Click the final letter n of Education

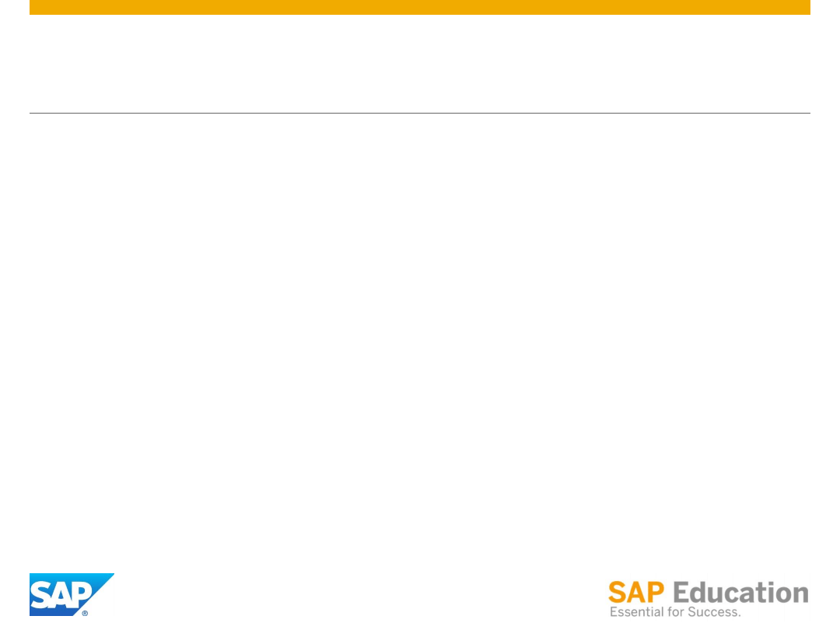tap(800, 595)
